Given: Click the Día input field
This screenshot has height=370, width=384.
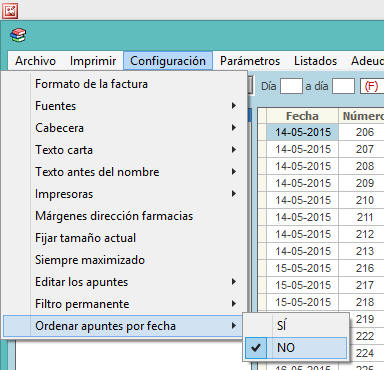Looking at the screenshot, I should click(x=291, y=86).
